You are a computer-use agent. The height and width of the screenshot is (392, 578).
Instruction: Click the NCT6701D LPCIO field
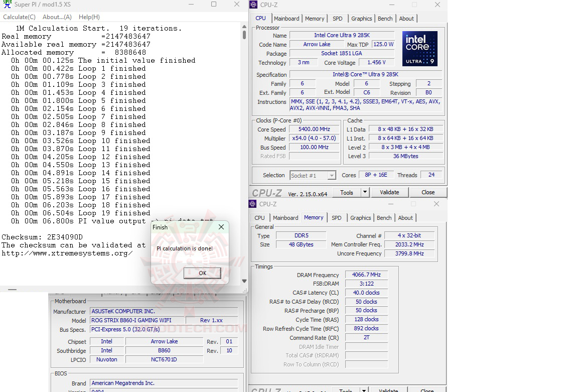click(164, 359)
